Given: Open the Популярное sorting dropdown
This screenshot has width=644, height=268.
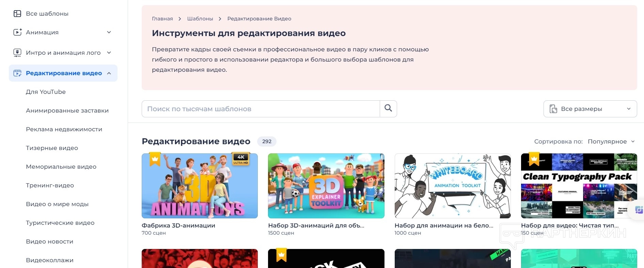Looking at the screenshot, I should [x=611, y=141].
